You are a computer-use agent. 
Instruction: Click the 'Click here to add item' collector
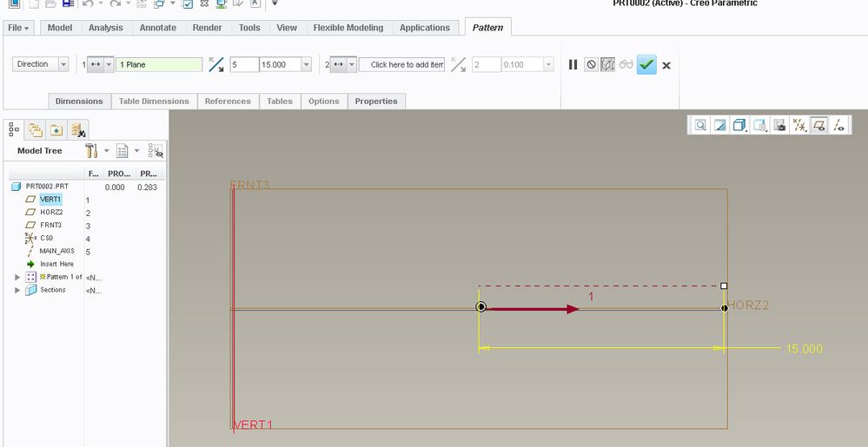[x=402, y=65]
